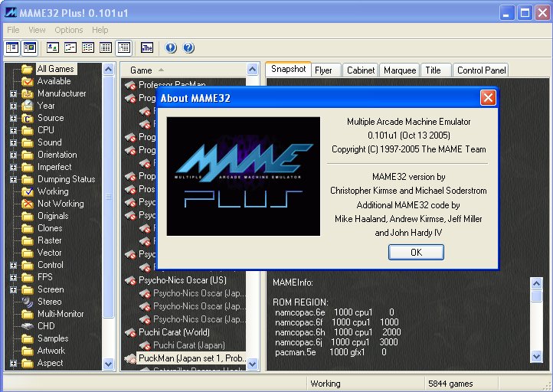Switch to List view in toolbar
Screen dimensions: 553x392
click(x=88, y=47)
